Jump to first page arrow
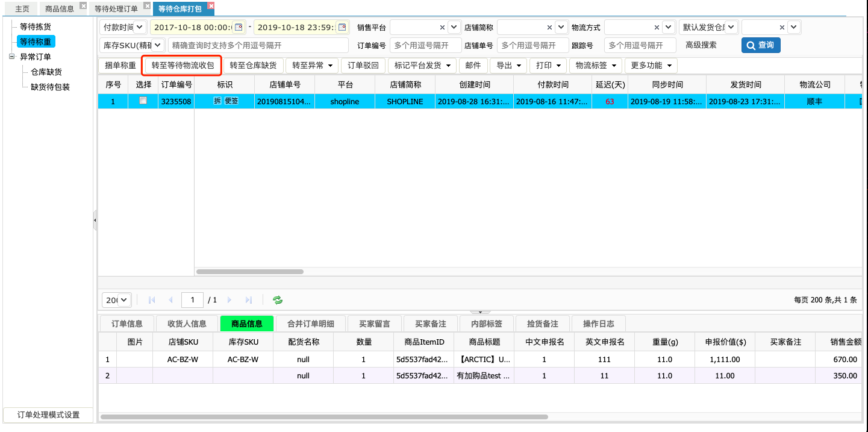The height and width of the screenshot is (432, 868). point(152,299)
